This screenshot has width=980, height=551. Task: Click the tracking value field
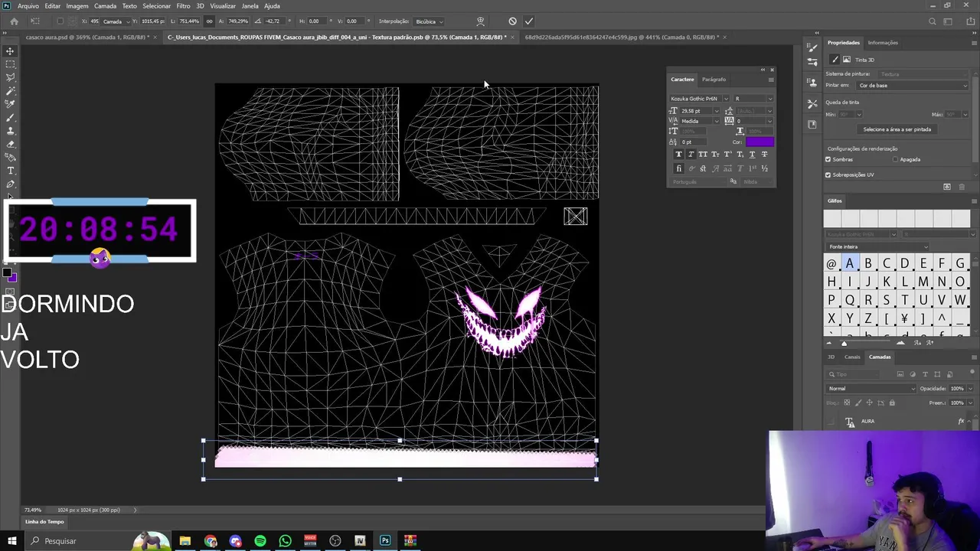[750, 121]
